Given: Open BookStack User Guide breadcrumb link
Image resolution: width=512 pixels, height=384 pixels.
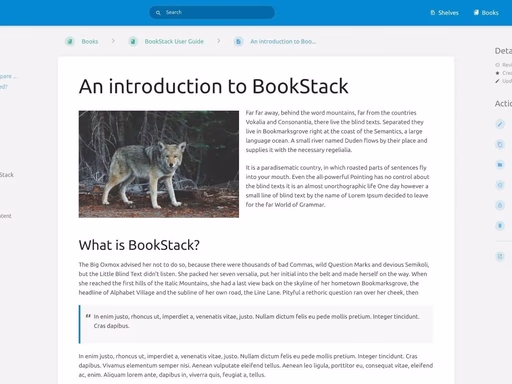Looking at the screenshot, I should [x=174, y=41].
